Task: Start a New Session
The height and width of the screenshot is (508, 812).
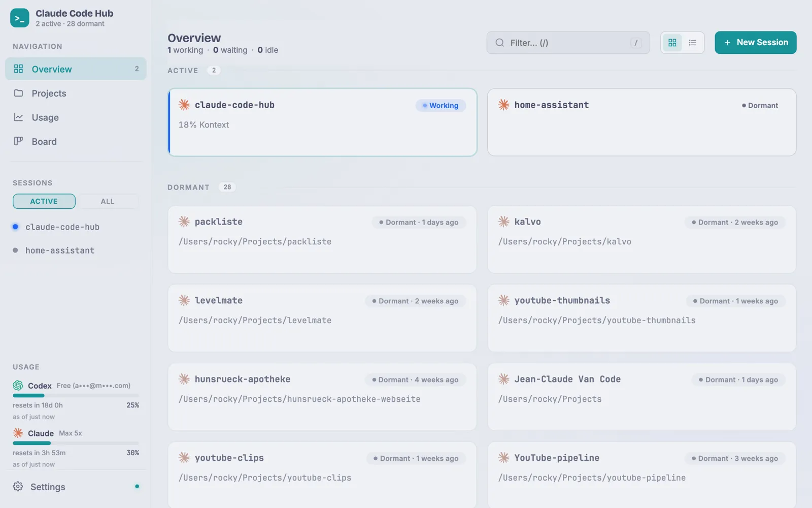Action: (x=756, y=43)
